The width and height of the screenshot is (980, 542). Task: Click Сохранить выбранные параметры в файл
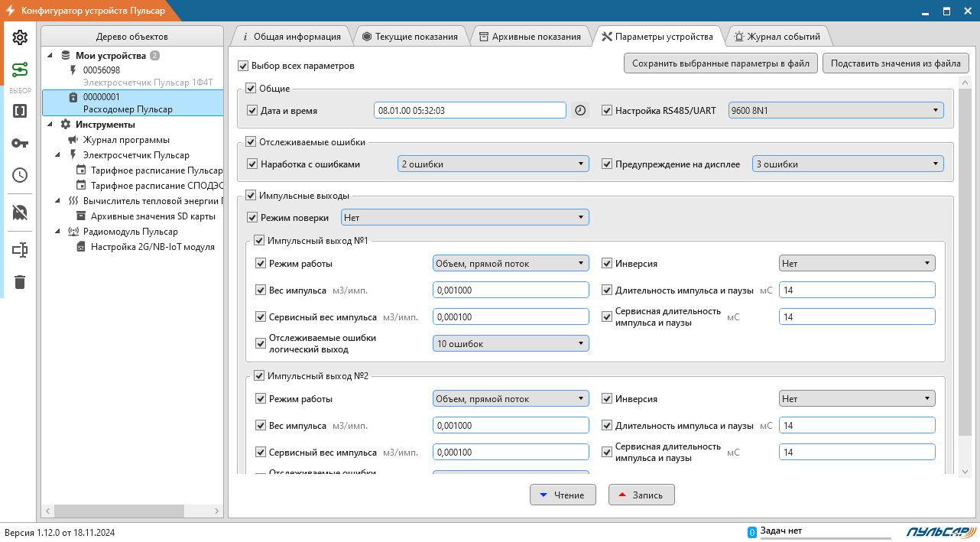(x=721, y=63)
